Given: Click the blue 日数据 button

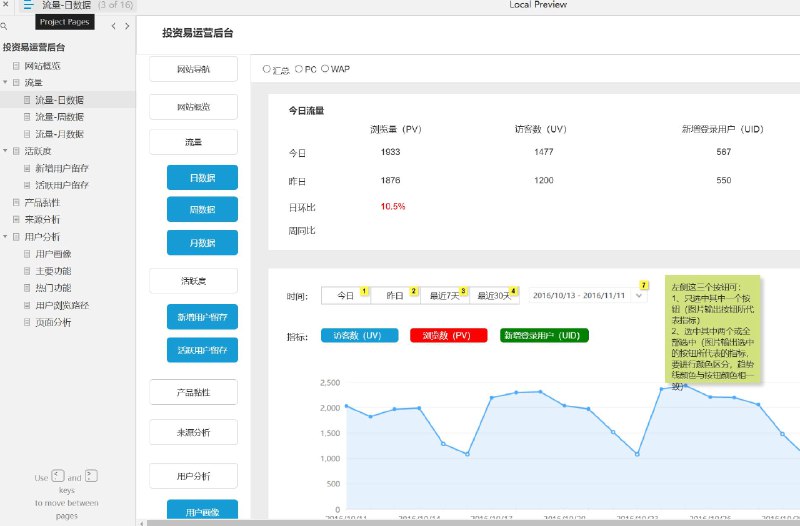Looking at the screenshot, I should click(202, 178).
